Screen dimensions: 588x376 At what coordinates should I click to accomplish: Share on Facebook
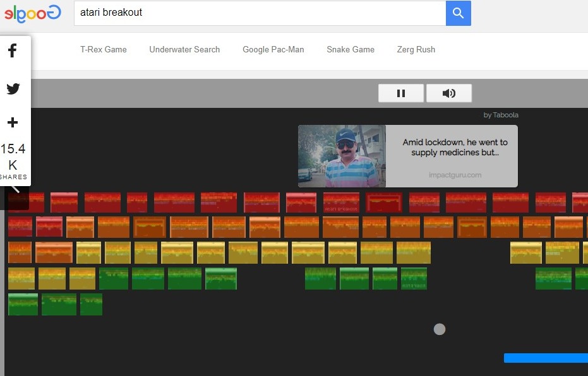pos(13,52)
